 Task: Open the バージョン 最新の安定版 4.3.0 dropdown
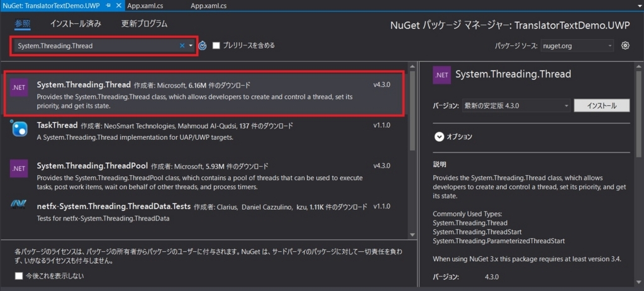click(x=516, y=106)
